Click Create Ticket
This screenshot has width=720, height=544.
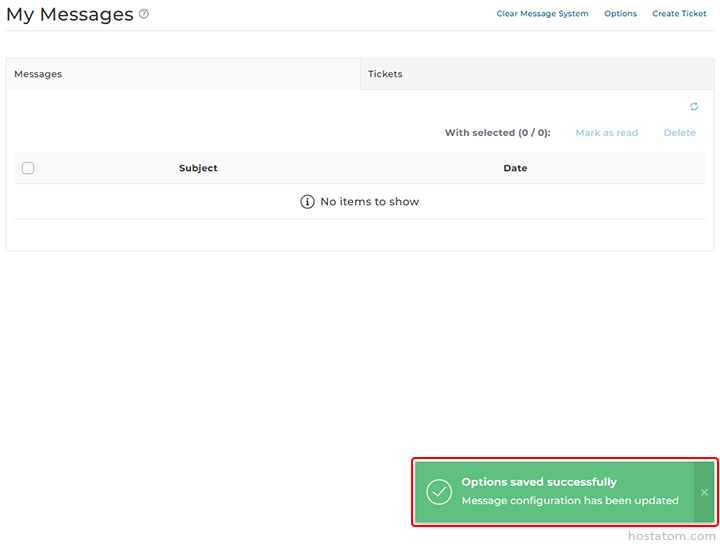click(x=679, y=14)
